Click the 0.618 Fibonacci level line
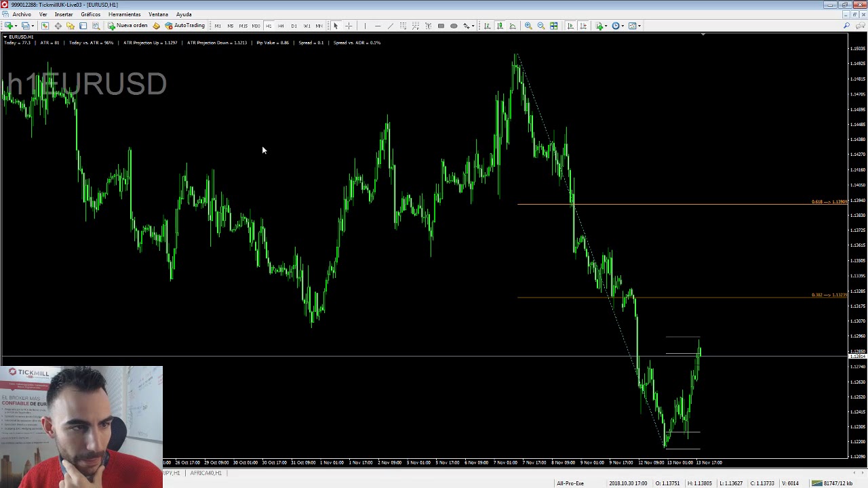The width and height of the screenshot is (868, 488). click(x=682, y=203)
